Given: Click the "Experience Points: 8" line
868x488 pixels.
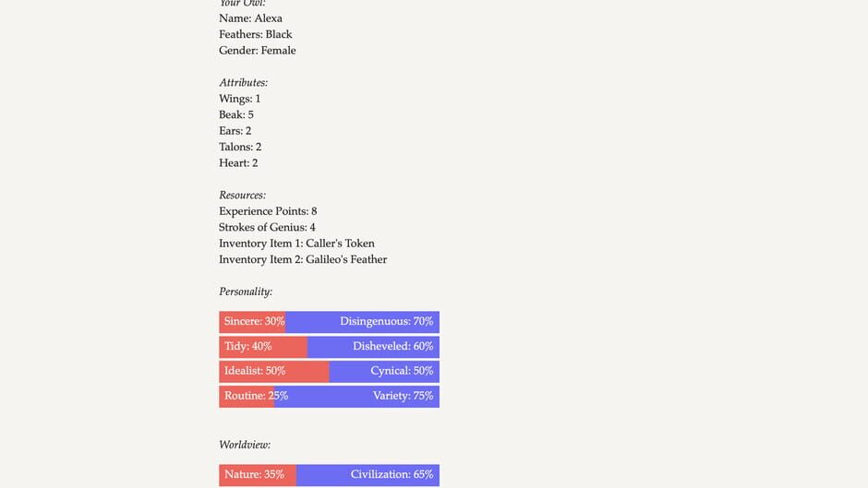Looking at the screenshot, I should (x=268, y=211).
